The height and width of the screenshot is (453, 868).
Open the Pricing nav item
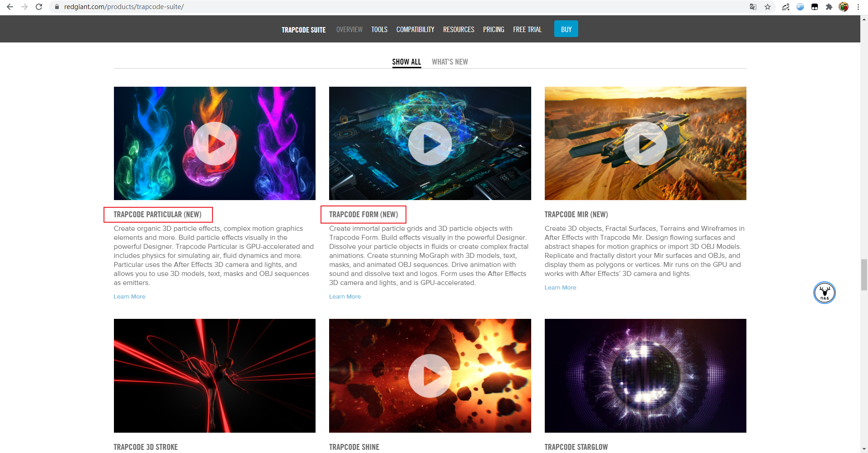pos(494,29)
